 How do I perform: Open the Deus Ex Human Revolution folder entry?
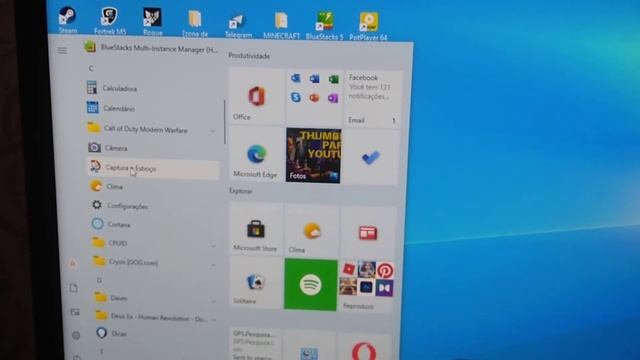pyautogui.click(x=158, y=317)
